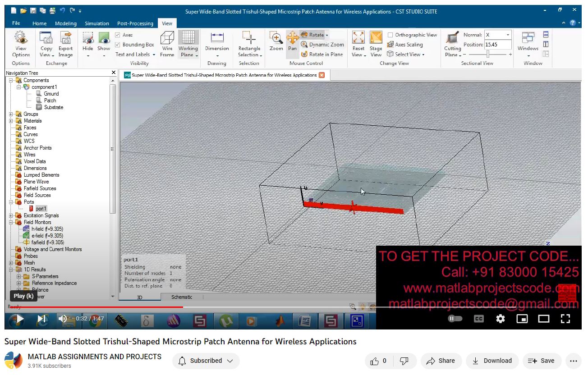Open the Text and Labels dropdown
Screen dimensions: 588x375
[135, 54]
